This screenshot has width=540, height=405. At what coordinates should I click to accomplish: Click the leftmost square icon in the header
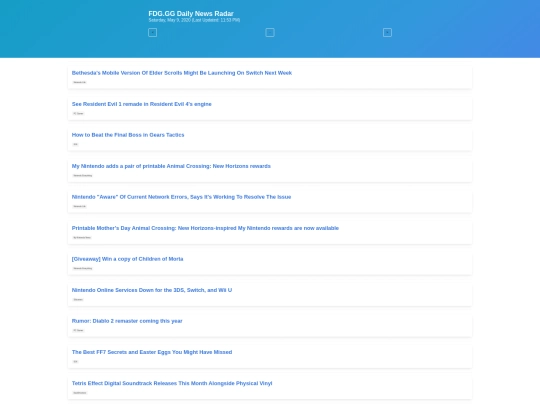point(153,33)
